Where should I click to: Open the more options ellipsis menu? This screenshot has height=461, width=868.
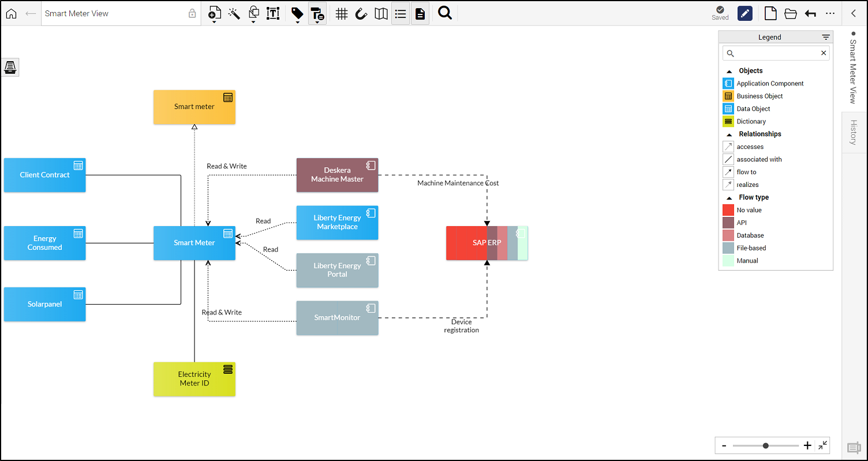830,13
